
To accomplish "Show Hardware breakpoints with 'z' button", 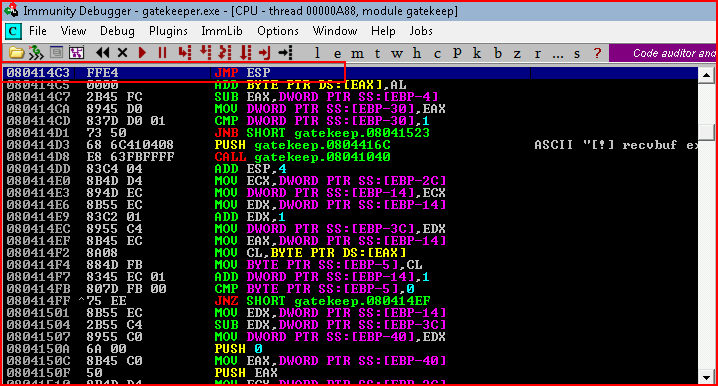I will coord(517,54).
